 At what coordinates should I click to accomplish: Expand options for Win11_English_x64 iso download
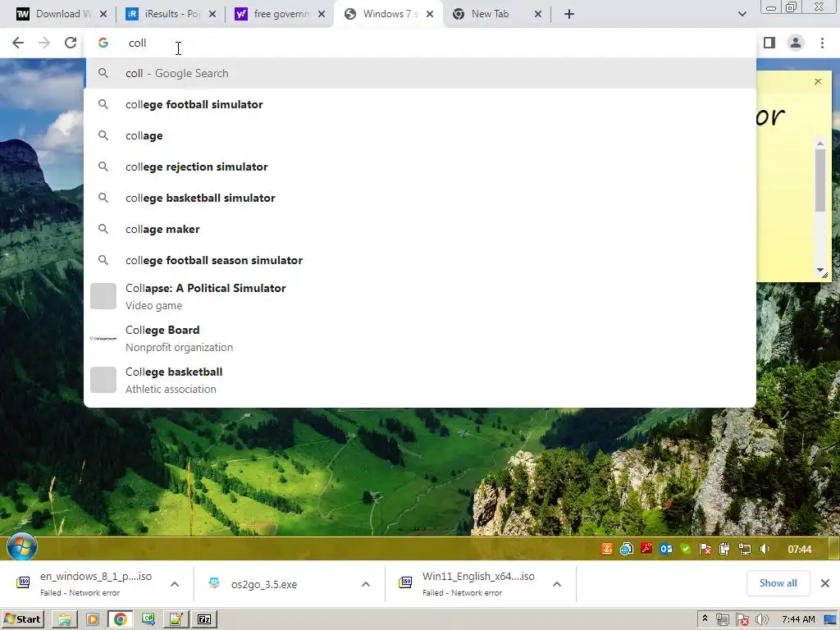click(x=557, y=584)
